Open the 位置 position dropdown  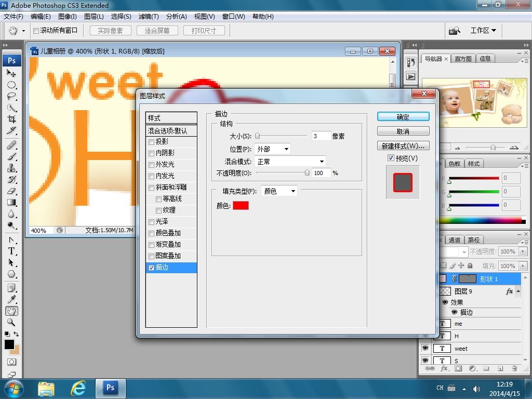click(x=272, y=149)
